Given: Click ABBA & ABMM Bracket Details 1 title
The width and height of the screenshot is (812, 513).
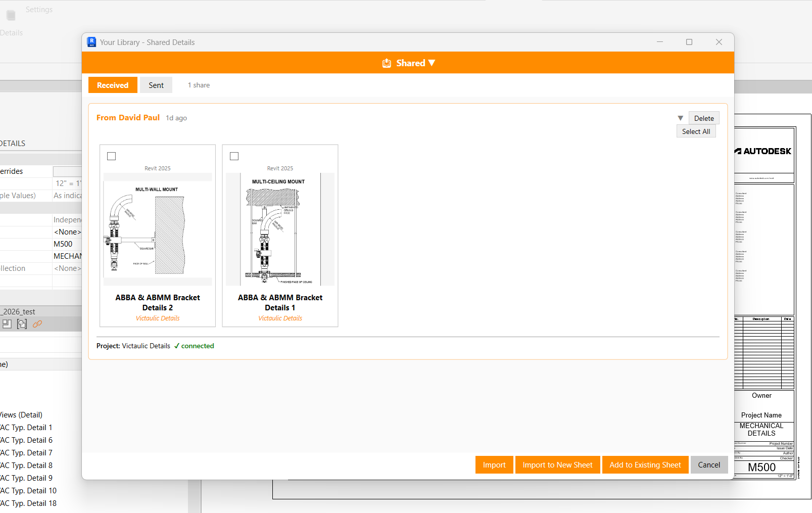Looking at the screenshot, I should coord(280,302).
